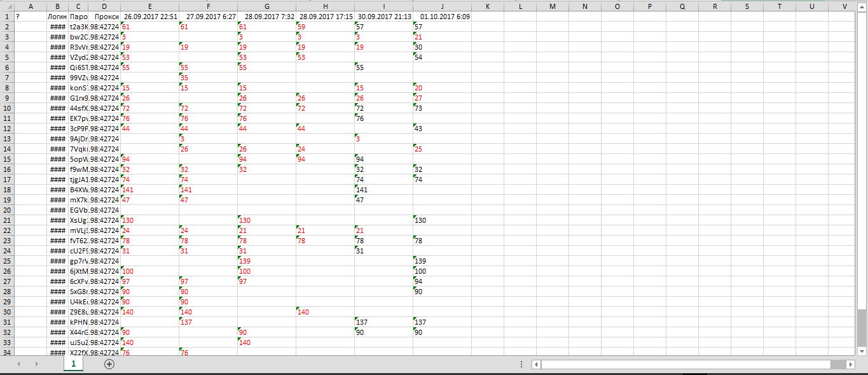This screenshot has width=868, height=375.
Task: Select cell with date 26.09.2017 22:51
Action: (x=149, y=17)
